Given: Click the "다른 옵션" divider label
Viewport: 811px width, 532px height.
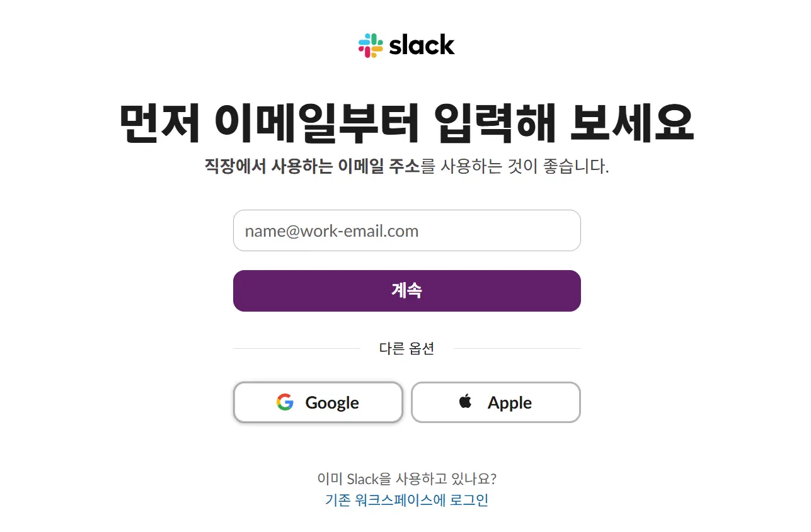Looking at the screenshot, I should pyautogui.click(x=406, y=348).
